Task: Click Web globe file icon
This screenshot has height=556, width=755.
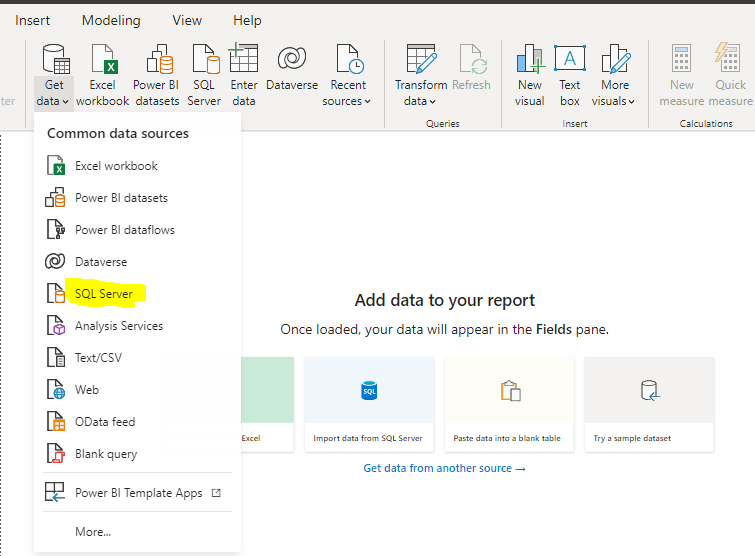Action: pos(56,389)
